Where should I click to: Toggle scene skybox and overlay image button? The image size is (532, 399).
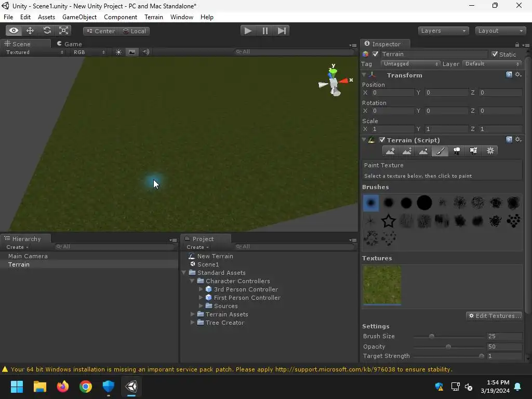click(132, 52)
